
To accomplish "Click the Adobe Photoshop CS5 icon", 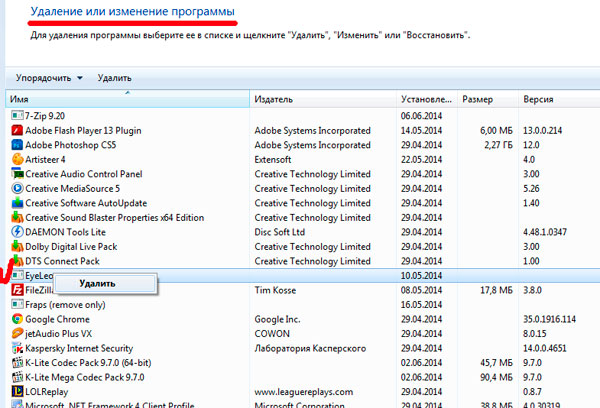I will [17, 145].
